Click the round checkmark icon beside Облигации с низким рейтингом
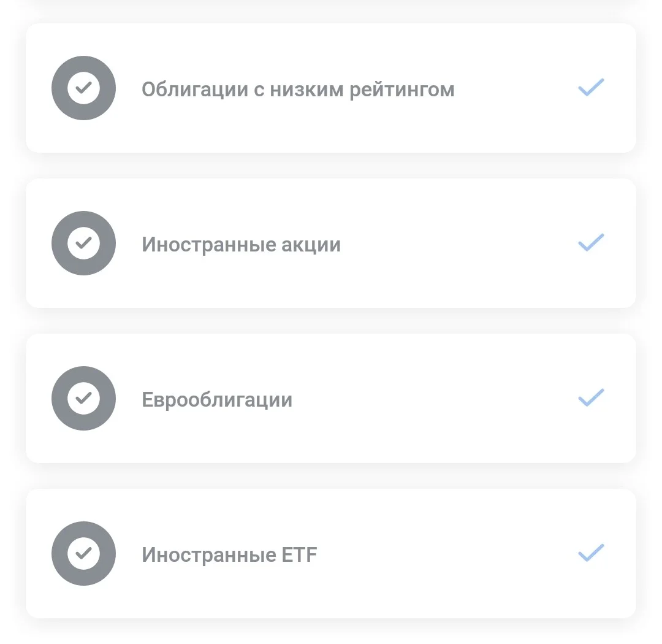 tap(83, 88)
